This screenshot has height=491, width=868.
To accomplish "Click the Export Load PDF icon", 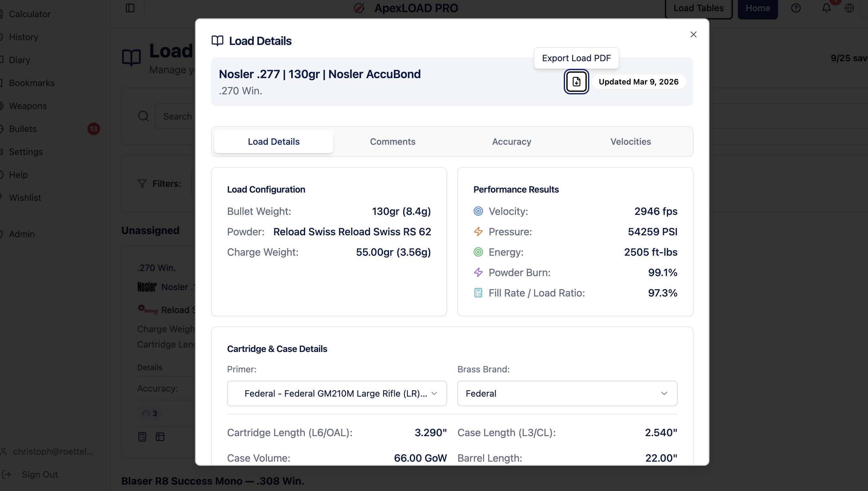I will [x=576, y=82].
